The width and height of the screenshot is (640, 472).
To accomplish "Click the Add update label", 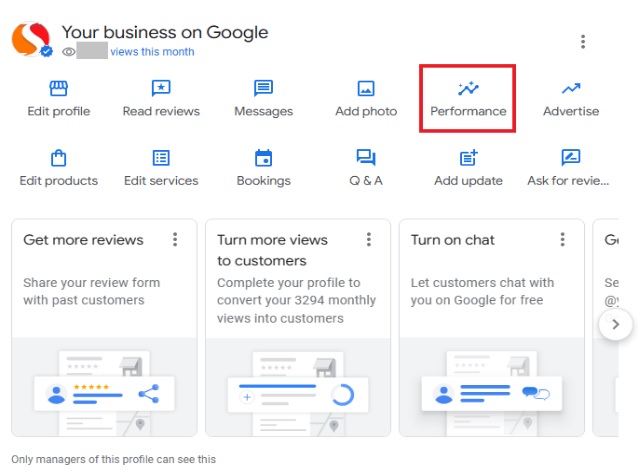I will (469, 181).
